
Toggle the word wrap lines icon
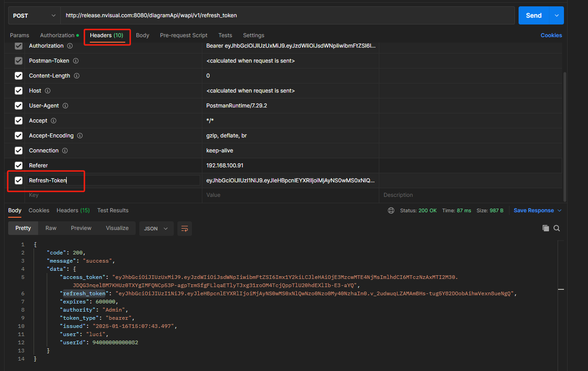tap(185, 229)
